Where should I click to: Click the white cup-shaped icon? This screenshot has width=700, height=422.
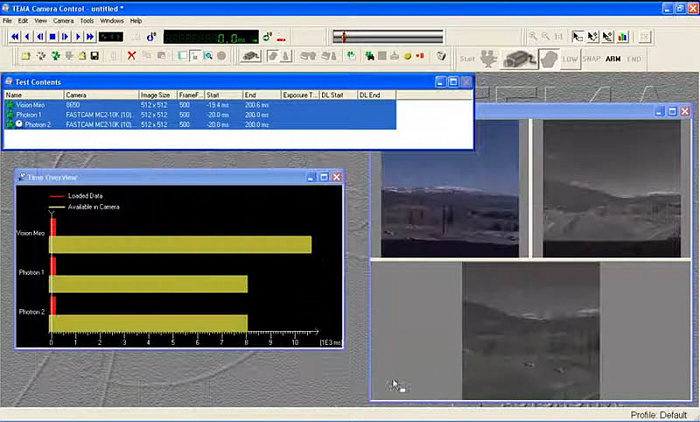(x=441, y=56)
